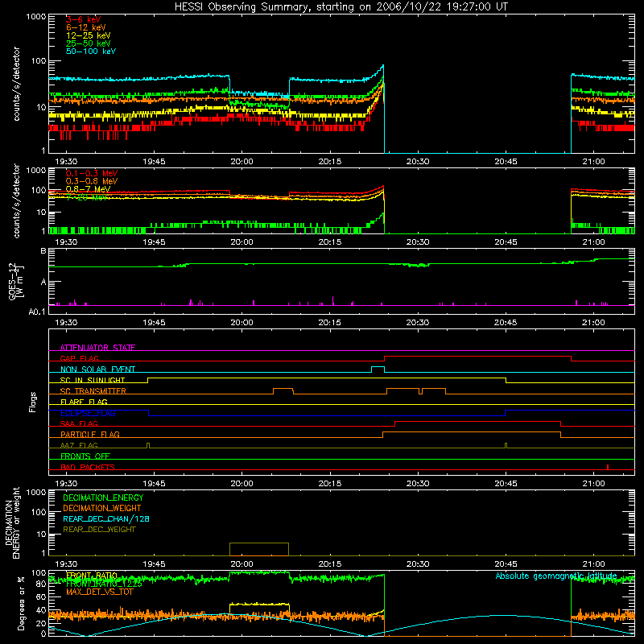Click the 0.8-7 MeV legend label
The image size is (644, 644).
click(x=88, y=189)
